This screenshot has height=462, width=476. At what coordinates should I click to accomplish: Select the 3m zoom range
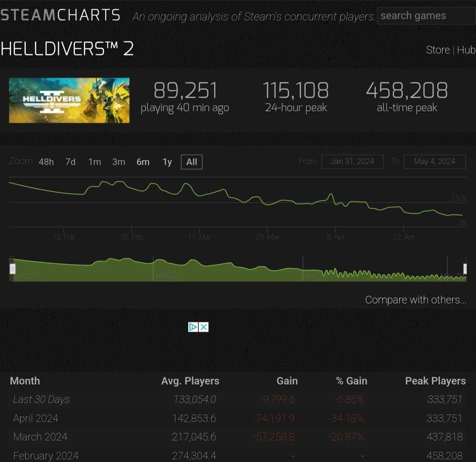[119, 162]
